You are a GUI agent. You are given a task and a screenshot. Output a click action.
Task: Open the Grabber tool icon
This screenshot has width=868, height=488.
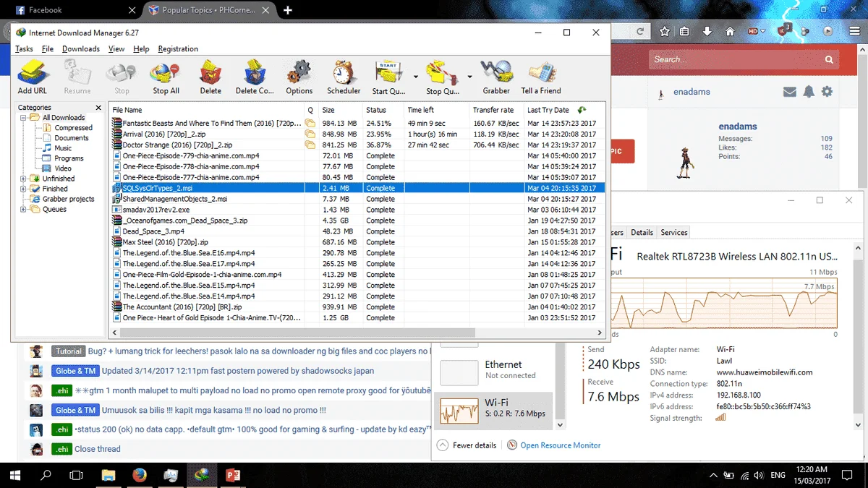496,78
